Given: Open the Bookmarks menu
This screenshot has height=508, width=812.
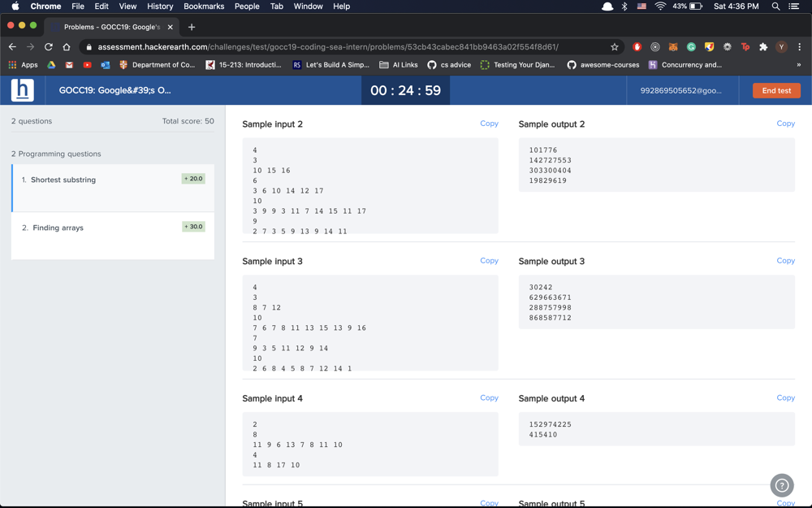Looking at the screenshot, I should pos(204,7).
